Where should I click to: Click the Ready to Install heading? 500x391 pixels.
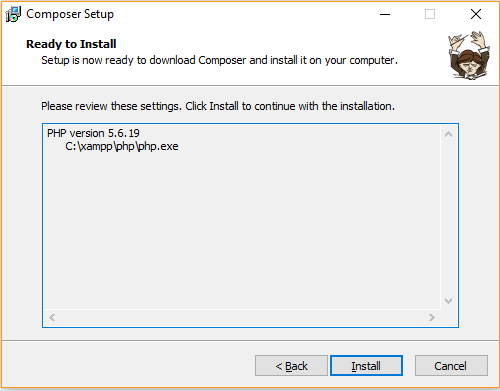(x=71, y=44)
